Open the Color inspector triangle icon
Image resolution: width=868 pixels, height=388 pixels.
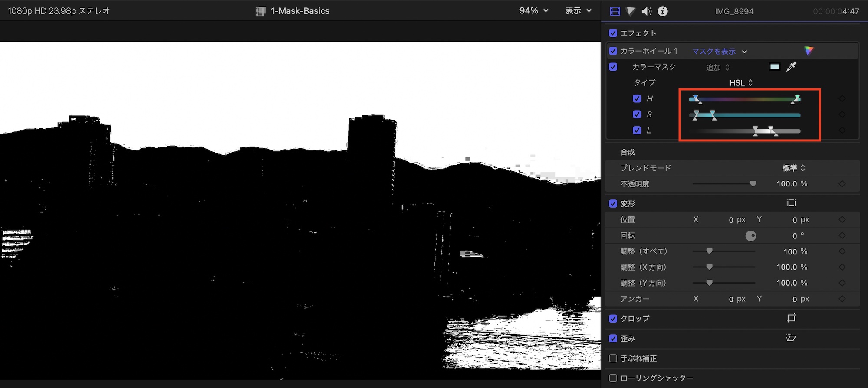631,11
